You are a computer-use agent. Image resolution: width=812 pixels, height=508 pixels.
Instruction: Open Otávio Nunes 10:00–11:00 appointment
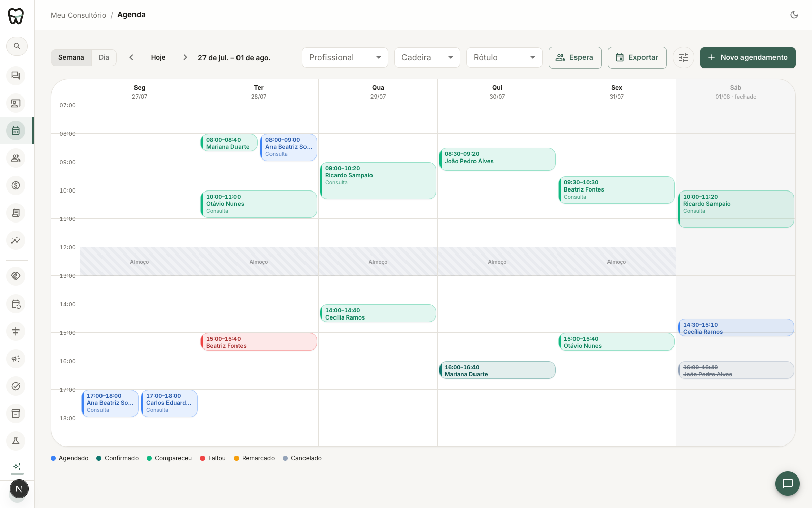[259, 204]
